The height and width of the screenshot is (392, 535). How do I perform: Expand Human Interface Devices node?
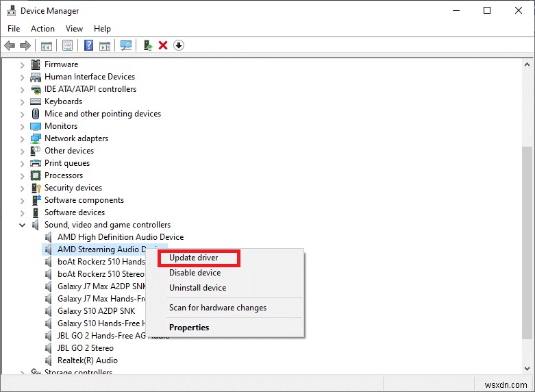tap(22, 77)
